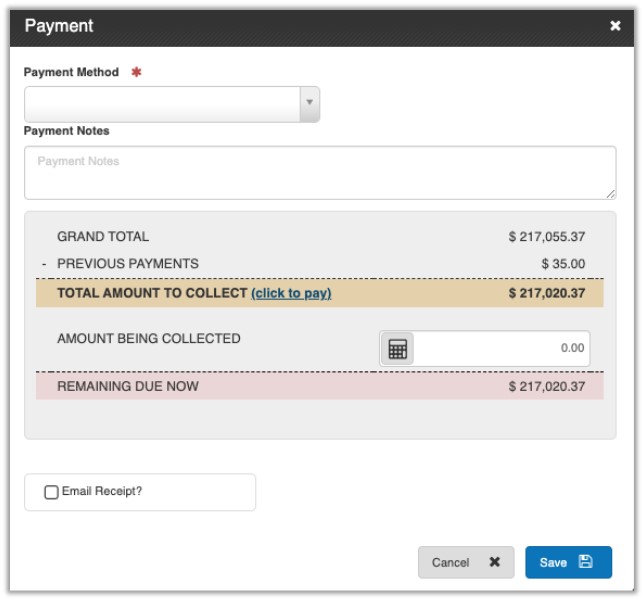
Task: Focus the Payment Notes text area
Action: [x=319, y=172]
